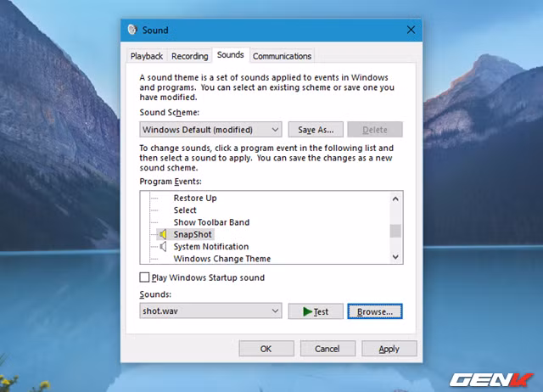
Task: Click the Program Events scrollbar down arrow
Action: tap(395, 256)
